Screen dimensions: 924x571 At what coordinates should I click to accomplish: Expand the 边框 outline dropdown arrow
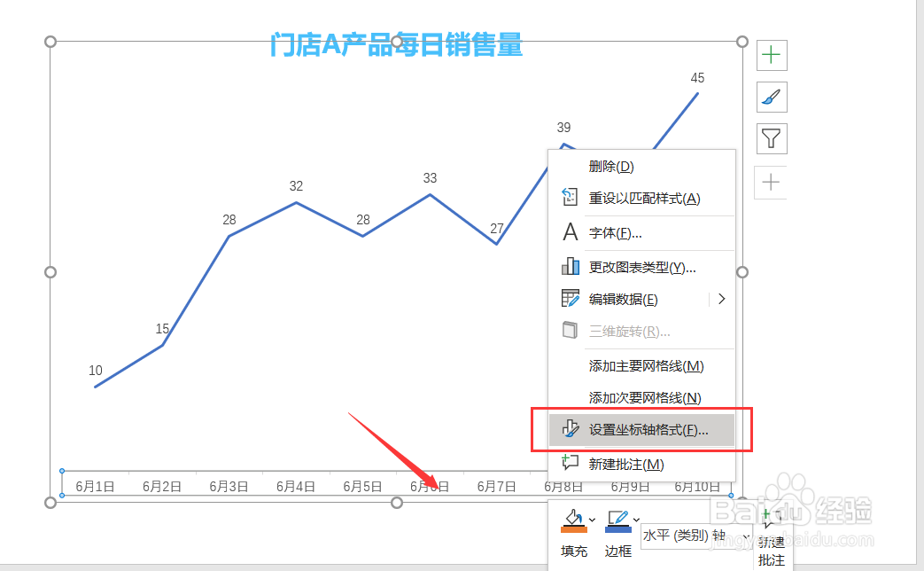[636, 520]
